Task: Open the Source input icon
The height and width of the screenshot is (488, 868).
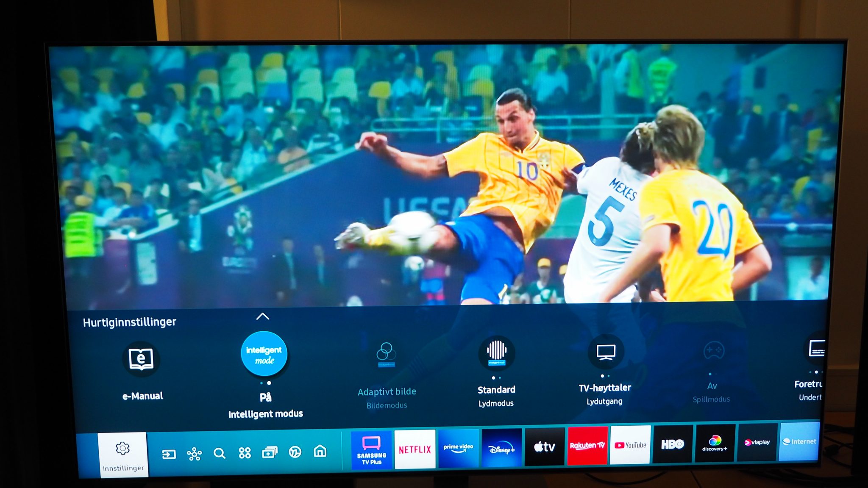Action: (169, 455)
